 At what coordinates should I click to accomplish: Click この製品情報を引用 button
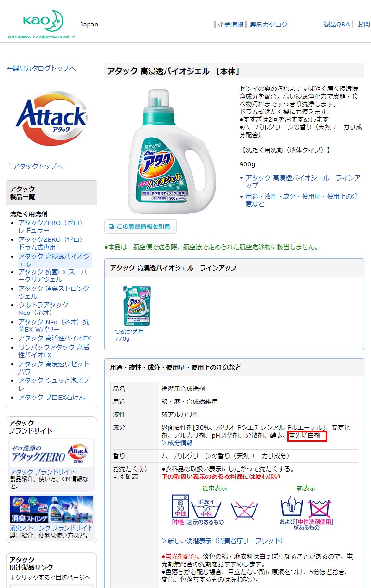point(140,226)
